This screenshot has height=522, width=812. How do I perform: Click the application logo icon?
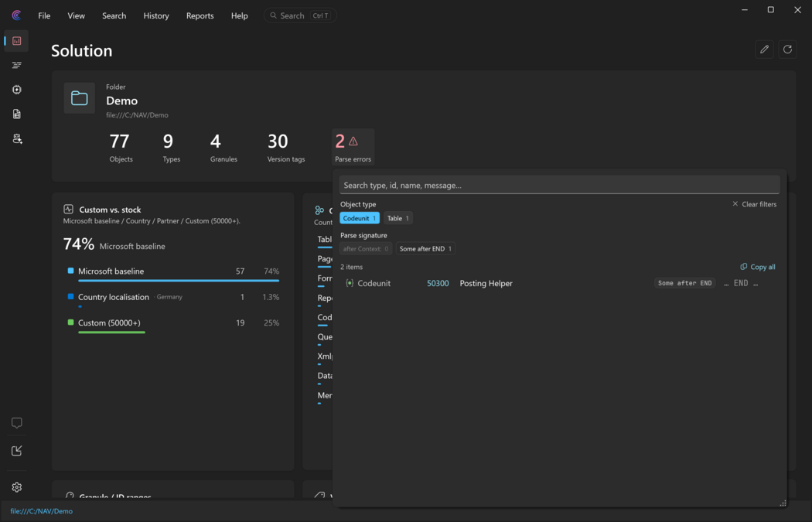pyautogui.click(x=16, y=15)
